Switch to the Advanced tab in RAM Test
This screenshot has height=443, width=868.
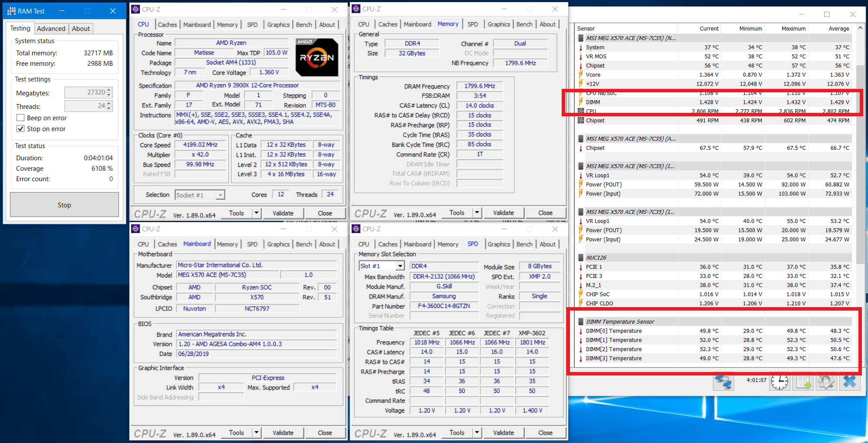point(51,28)
